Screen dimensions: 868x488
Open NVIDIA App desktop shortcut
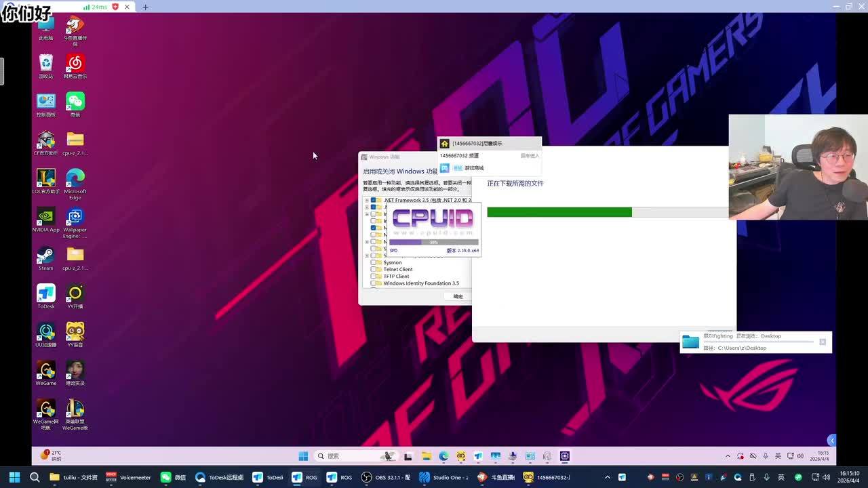[x=45, y=220]
